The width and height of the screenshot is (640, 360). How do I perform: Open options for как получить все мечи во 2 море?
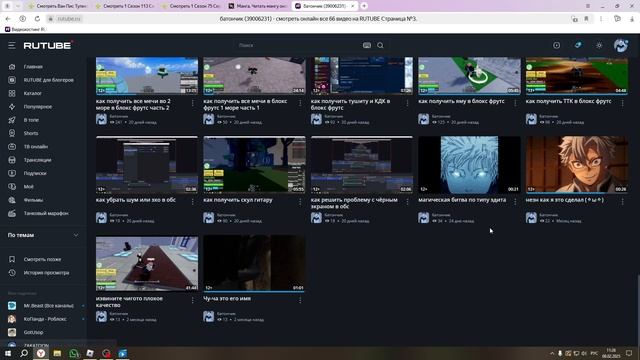click(x=193, y=103)
